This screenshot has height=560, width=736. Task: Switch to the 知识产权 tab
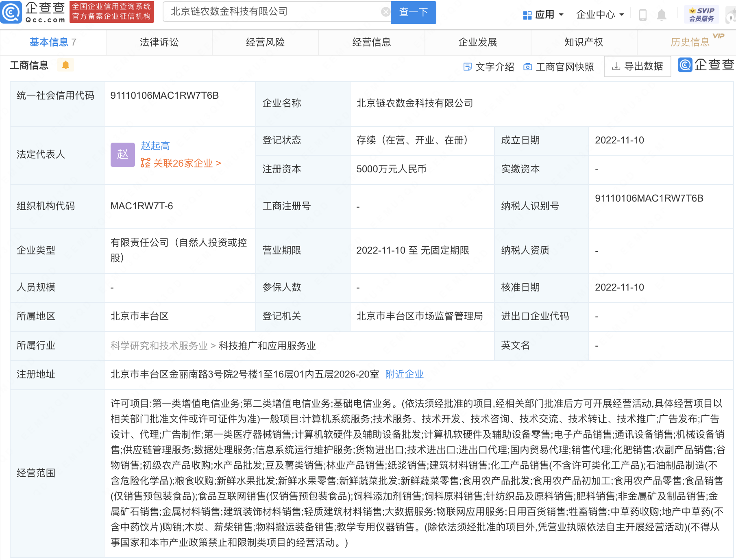pos(584,42)
